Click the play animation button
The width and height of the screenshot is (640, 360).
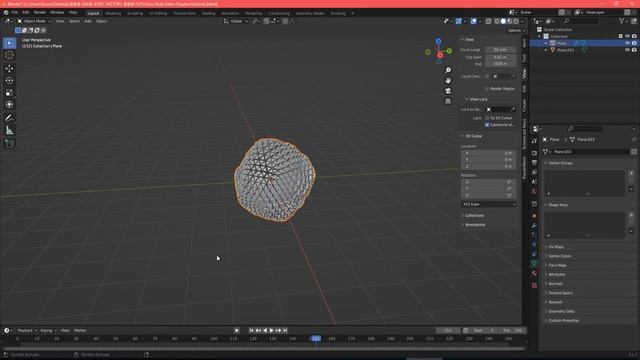pos(271,331)
